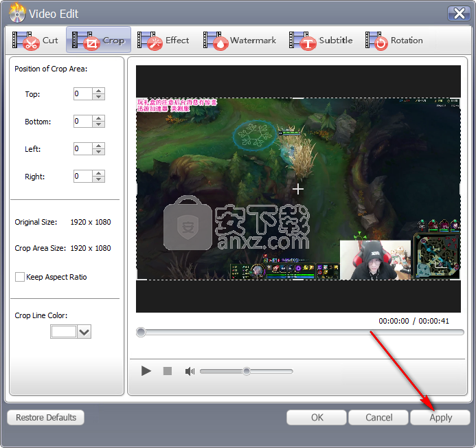Click the 00:00:00 / 00:00:41 timecode
This screenshot has width=476, height=448.
(413, 321)
